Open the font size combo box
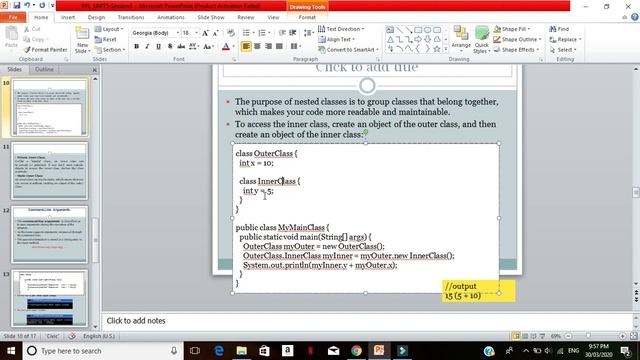Image resolution: width=640 pixels, height=360 pixels. point(190,33)
